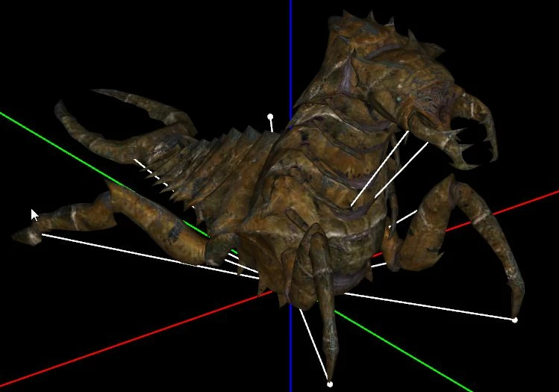Viewport: 559px width, 392px height.
Task: Select the white bone handle dot at the right leg tip
Action: point(515,320)
